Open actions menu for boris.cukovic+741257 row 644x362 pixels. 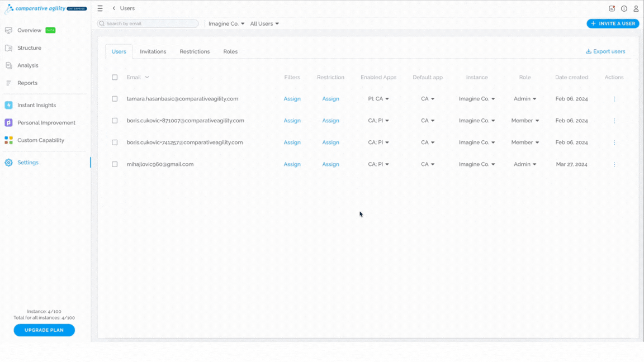614,142
